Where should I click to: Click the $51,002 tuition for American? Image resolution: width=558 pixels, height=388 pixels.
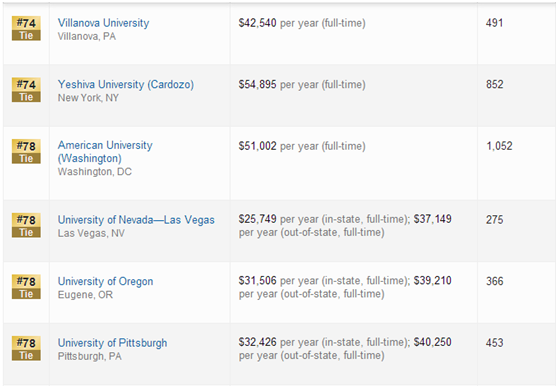[258, 146]
